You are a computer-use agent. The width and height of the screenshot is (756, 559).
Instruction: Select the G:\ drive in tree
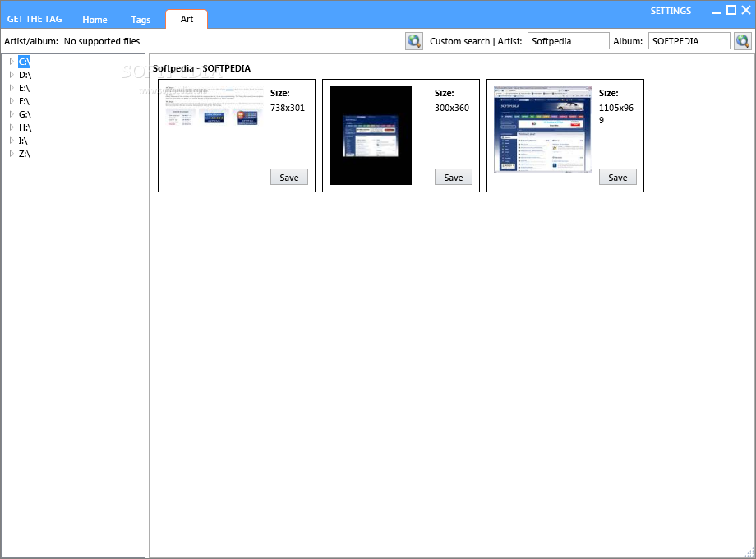pyautogui.click(x=25, y=114)
